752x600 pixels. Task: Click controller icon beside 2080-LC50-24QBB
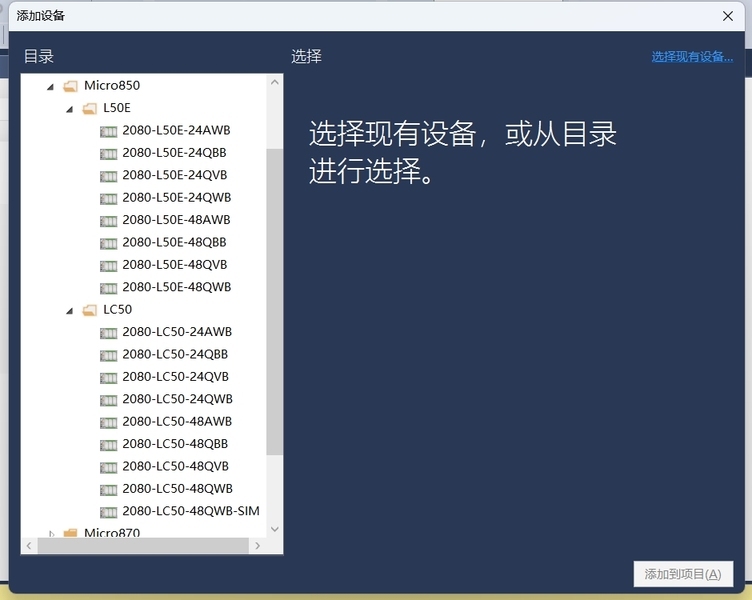click(x=108, y=355)
